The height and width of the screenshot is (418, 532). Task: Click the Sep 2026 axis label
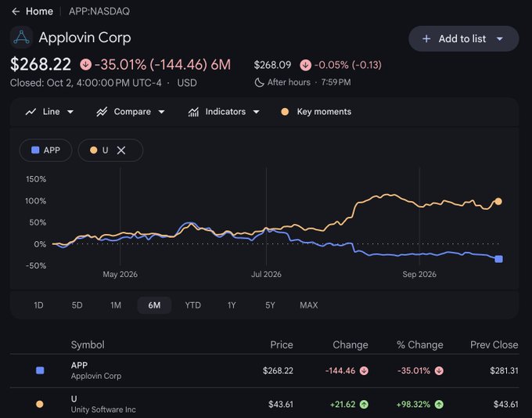pos(419,275)
